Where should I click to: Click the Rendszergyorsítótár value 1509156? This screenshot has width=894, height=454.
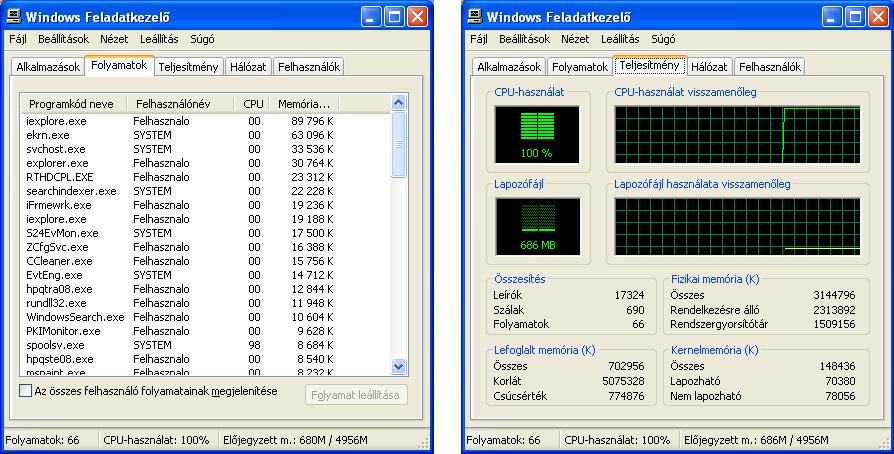[x=834, y=324]
